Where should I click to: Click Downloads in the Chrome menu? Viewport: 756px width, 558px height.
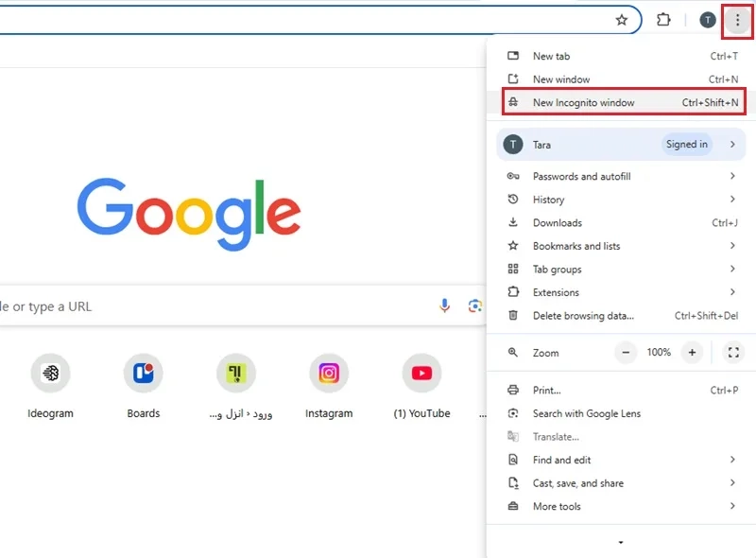(x=558, y=222)
